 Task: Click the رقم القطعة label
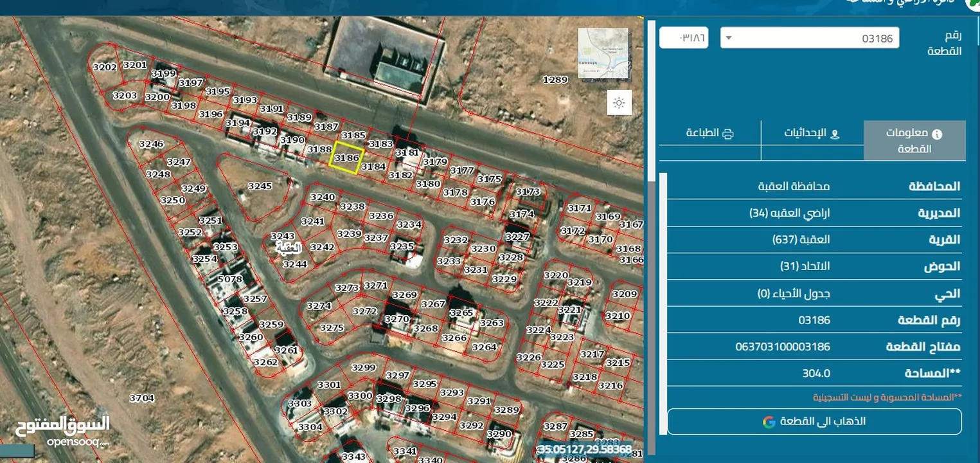click(945, 43)
